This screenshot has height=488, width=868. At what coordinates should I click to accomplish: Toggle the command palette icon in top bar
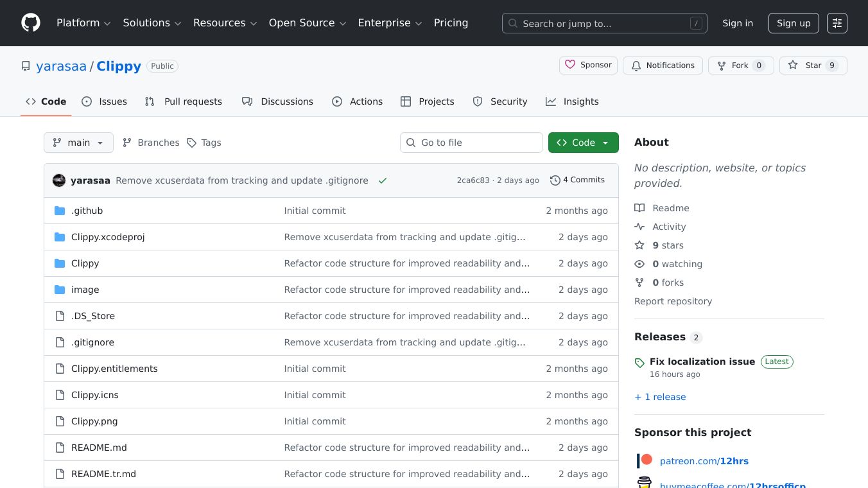[x=837, y=22]
